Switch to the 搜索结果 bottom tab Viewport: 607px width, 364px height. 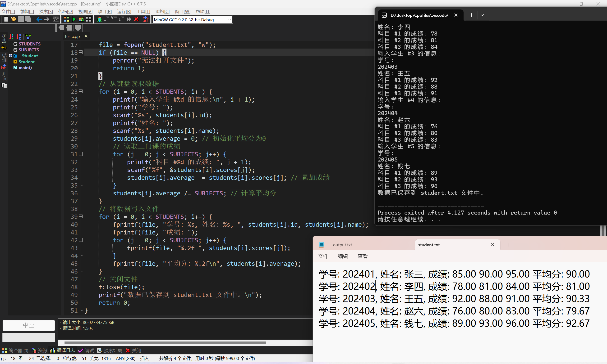pos(110,350)
